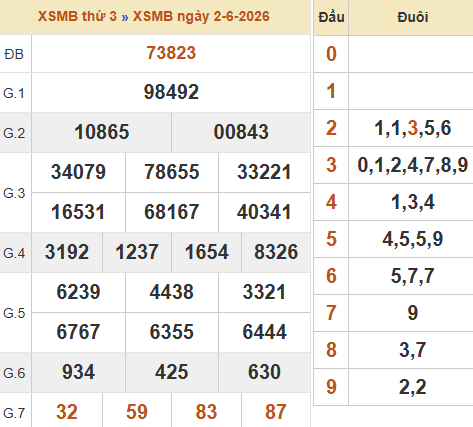Select G.4 number 3192

point(67,252)
